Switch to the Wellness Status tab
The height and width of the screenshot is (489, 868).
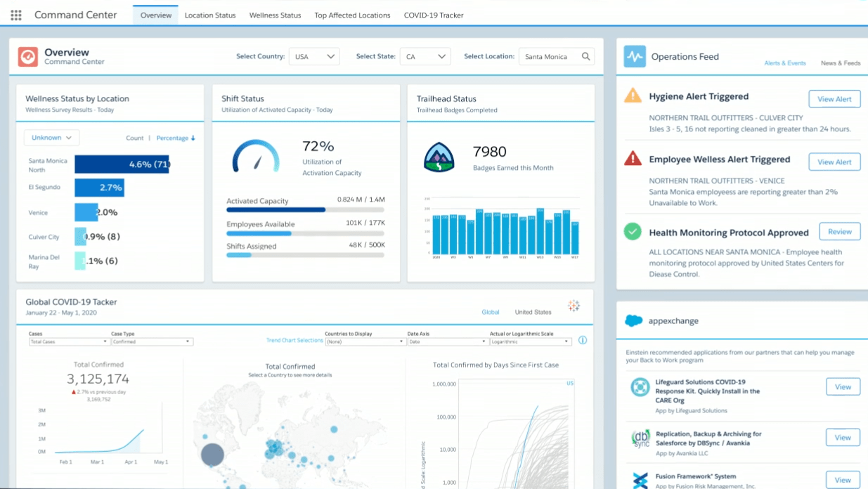pos(275,15)
